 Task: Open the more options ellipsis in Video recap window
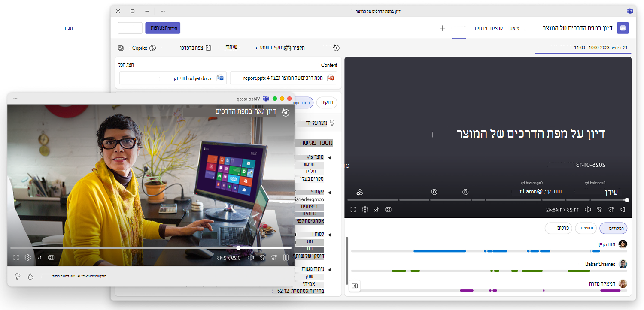15,99
